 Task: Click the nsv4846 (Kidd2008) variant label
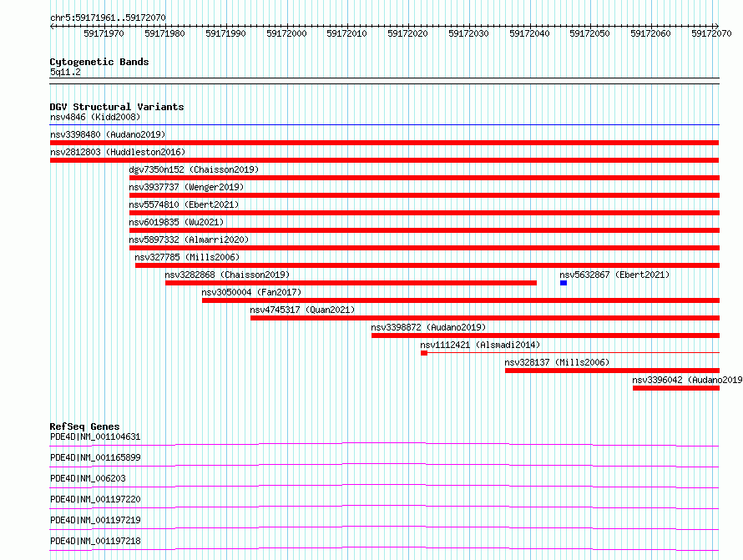coord(95,117)
